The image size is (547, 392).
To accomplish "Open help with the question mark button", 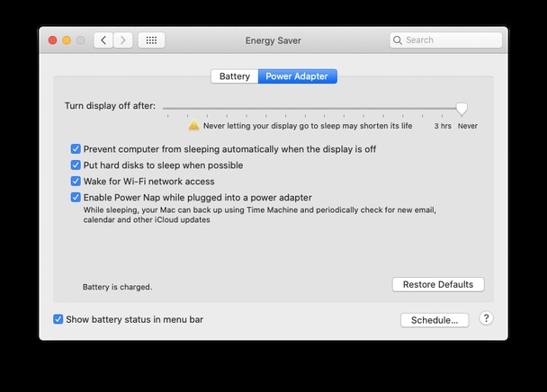I will (486, 318).
